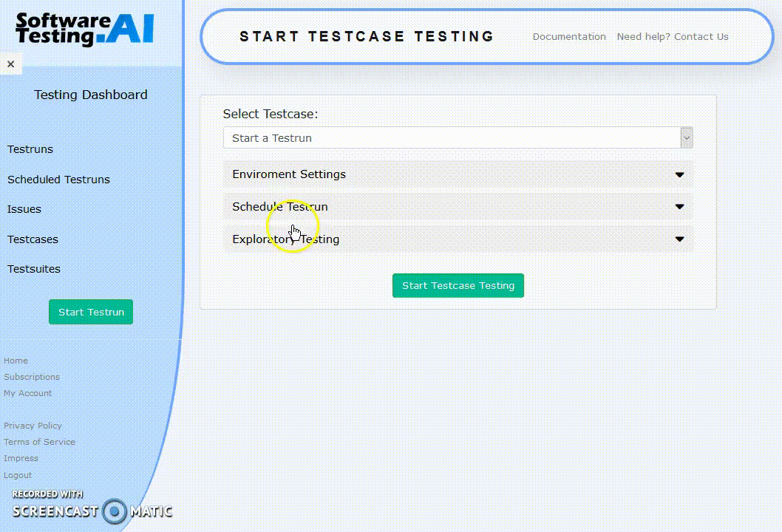The width and height of the screenshot is (782, 532).
Task: Click the testcase dropdown arrow button
Action: tap(687, 137)
